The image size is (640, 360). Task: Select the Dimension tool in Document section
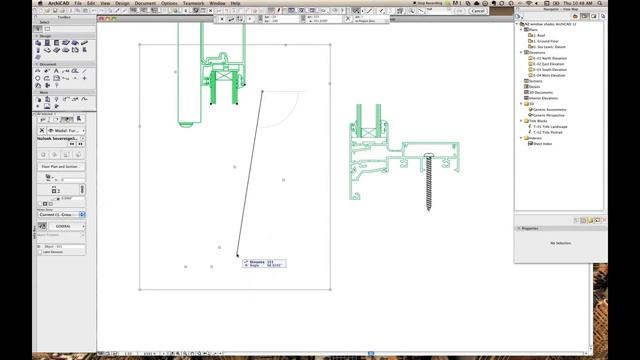(38, 71)
